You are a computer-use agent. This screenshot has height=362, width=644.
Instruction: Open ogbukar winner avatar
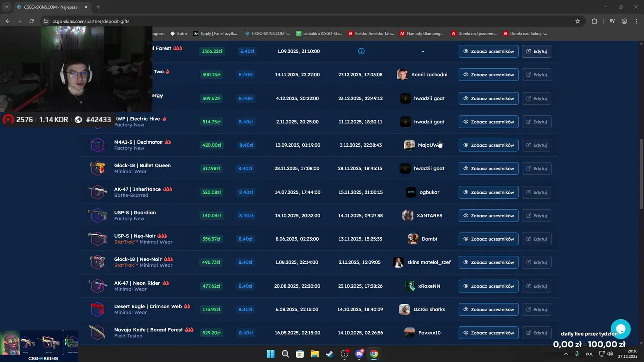[411, 192]
